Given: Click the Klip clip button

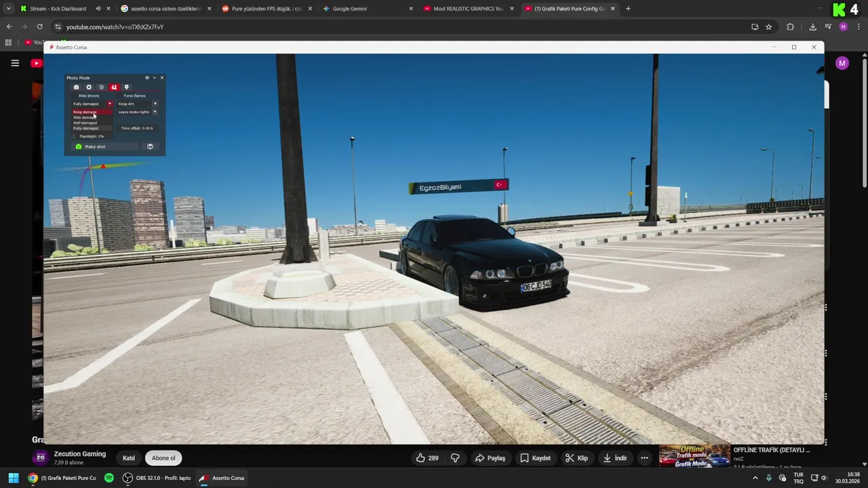Looking at the screenshot, I should pyautogui.click(x=577, y=458).
